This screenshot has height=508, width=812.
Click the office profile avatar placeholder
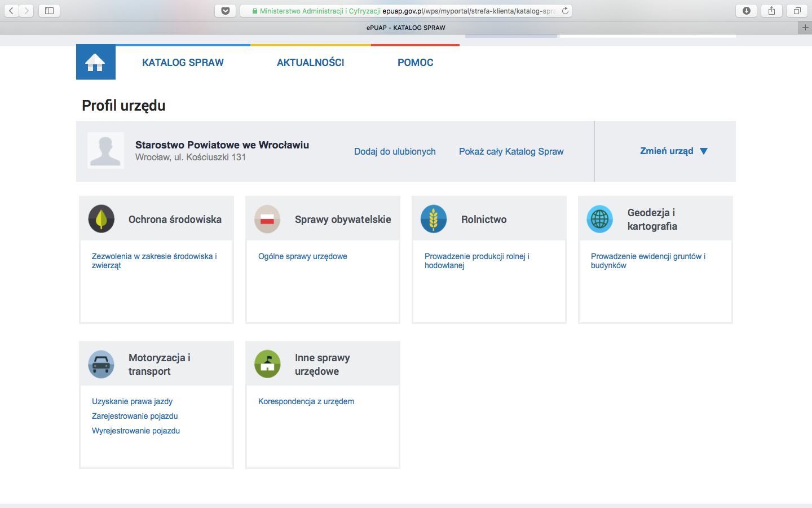pos(105,151)
